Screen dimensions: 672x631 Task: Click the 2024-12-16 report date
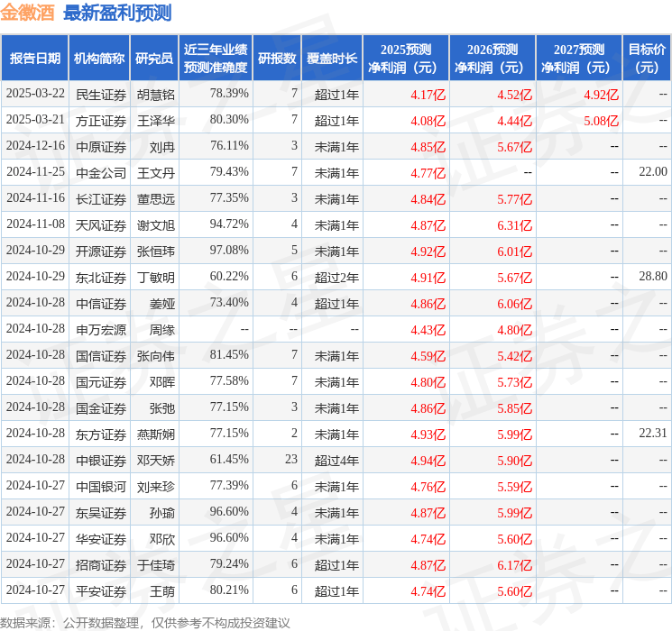[35, 145]
